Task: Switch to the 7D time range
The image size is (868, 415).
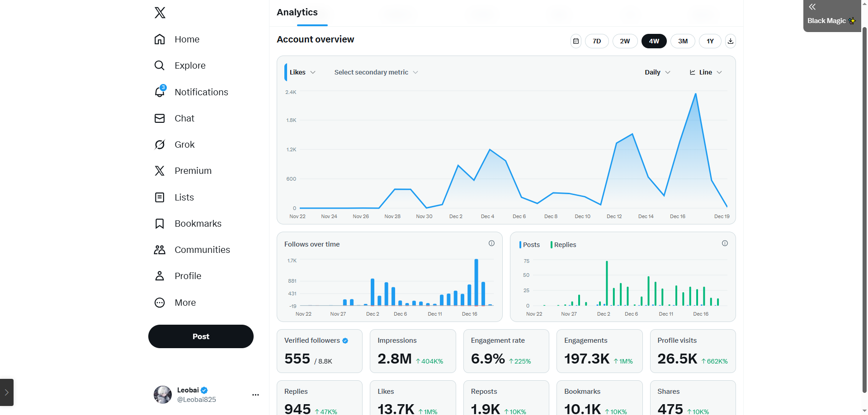Action: (x=597, y=41)
